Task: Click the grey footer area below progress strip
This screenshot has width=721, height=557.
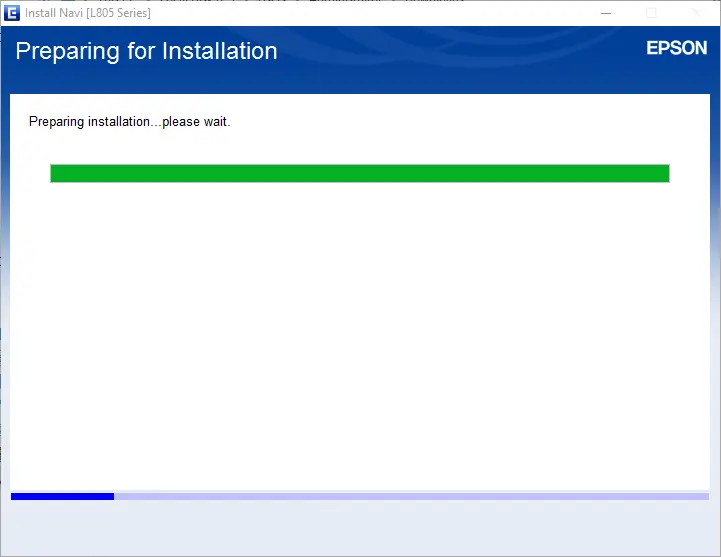Action: [x=360, y=527]
